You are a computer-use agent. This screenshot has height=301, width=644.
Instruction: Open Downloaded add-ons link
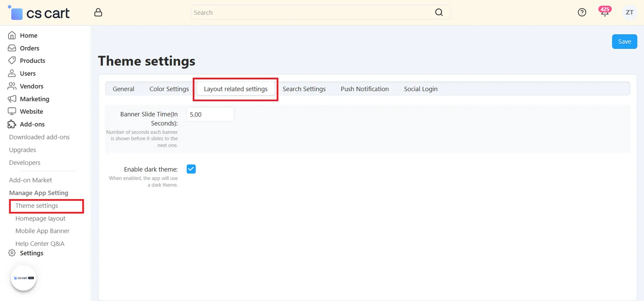click(39, 137)
